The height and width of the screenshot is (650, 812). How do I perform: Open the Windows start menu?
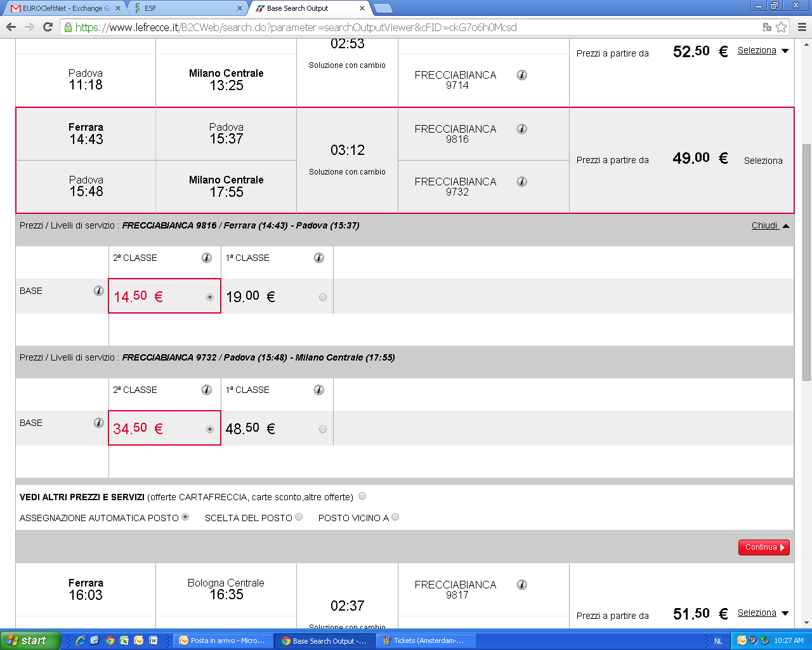30,640
